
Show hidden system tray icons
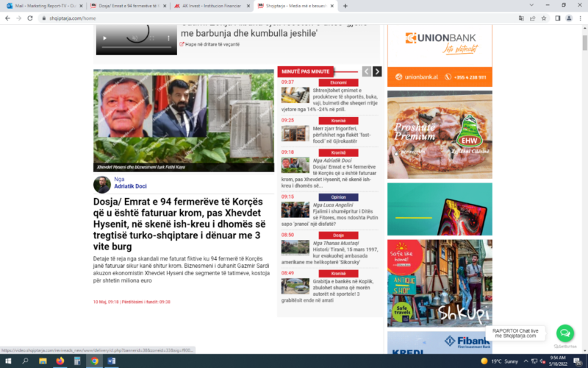point(526,361)
